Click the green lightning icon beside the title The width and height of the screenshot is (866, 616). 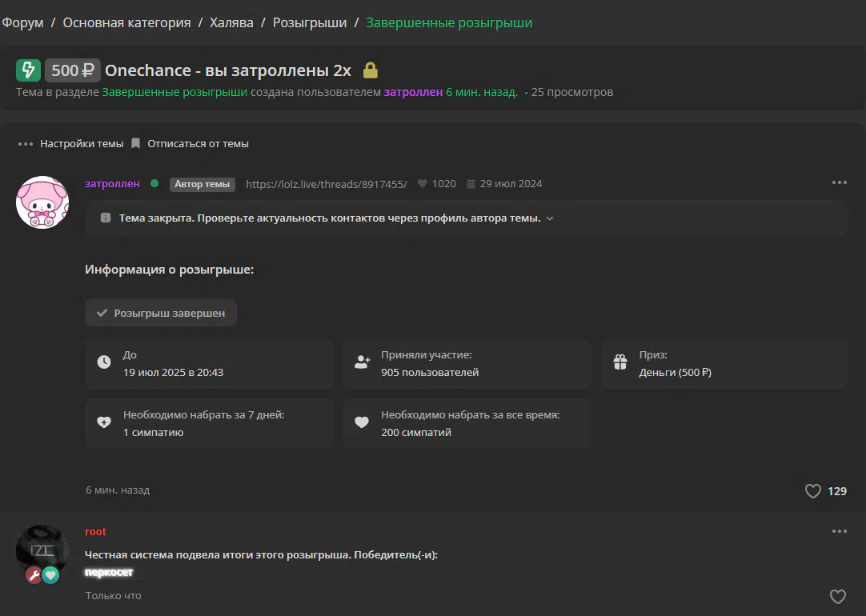(x=28, y=70)
